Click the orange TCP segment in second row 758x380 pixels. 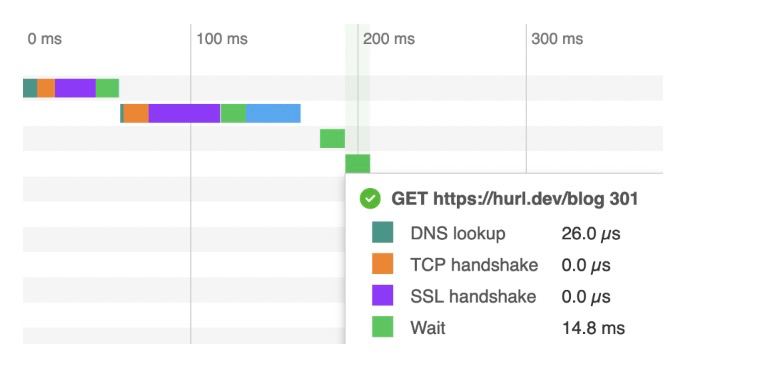(136, 113)
